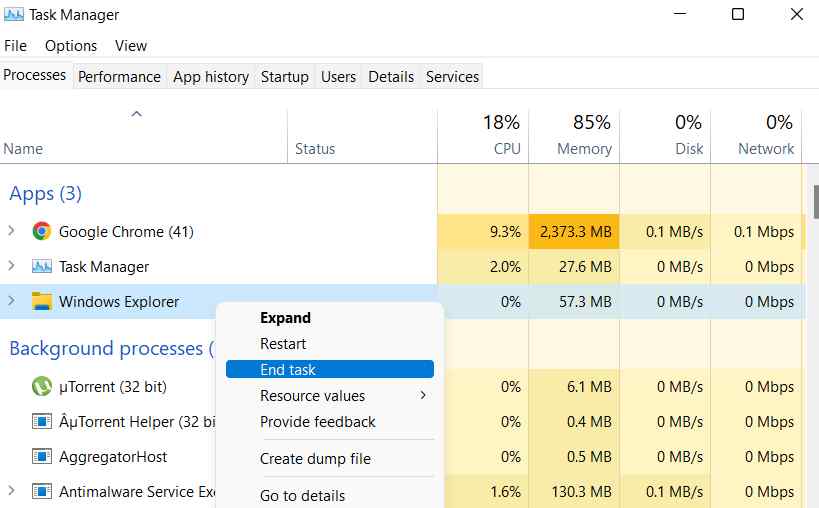Sort by the Status column header
Screen dimensions: 819x508
[315, 149]
